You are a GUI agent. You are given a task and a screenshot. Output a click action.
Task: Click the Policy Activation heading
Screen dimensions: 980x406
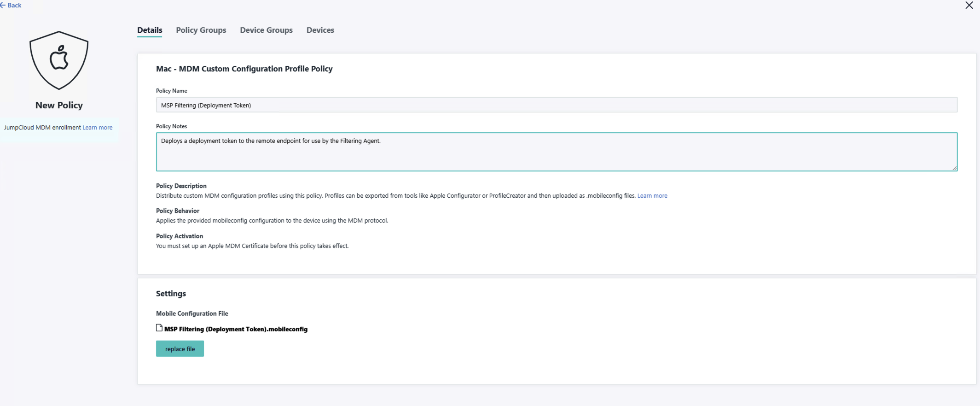coord(180,236)
